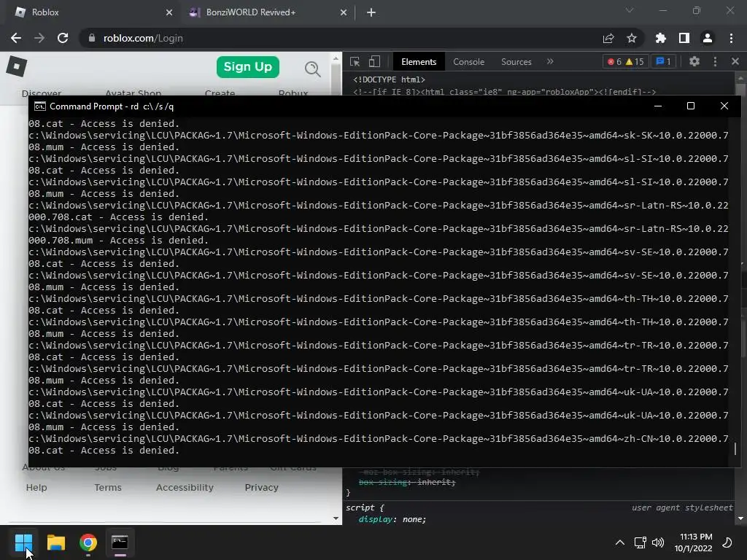Open DevTools customize three-dot menu
Viewport: 747px width, 560px height.
pos(715,61)
